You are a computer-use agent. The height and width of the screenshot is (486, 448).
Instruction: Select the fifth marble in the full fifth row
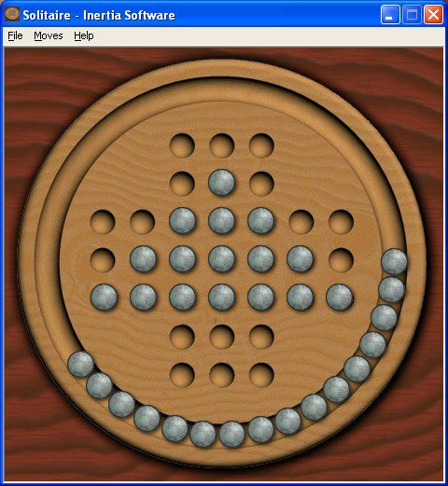coord(261,298)
